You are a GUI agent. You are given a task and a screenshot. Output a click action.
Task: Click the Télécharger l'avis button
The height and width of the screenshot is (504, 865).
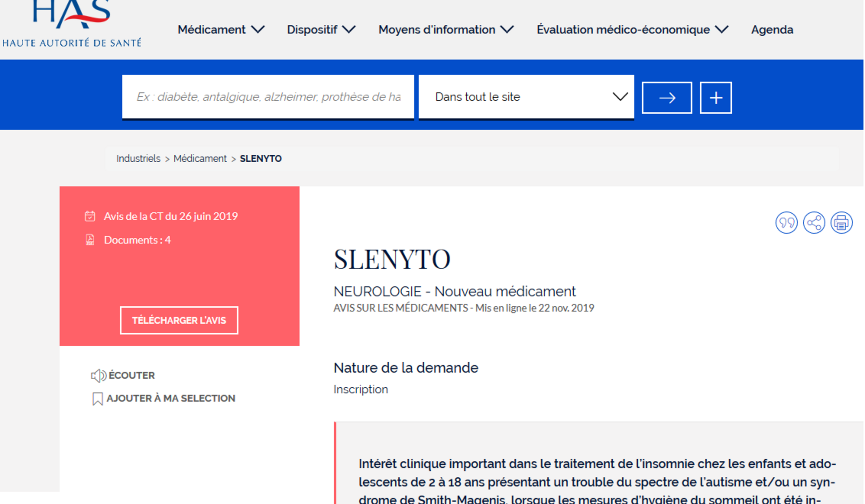pyautogui.click(x=179, y=320)
